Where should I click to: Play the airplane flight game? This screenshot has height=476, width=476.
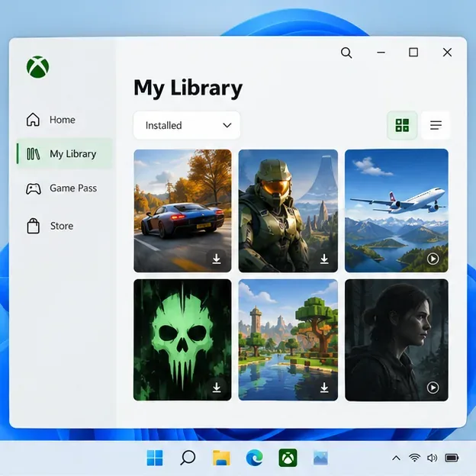tap(433, 259)
